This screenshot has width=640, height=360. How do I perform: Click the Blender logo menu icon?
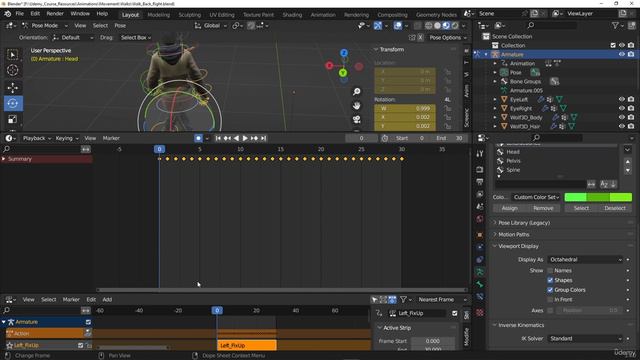coord(7,13)
